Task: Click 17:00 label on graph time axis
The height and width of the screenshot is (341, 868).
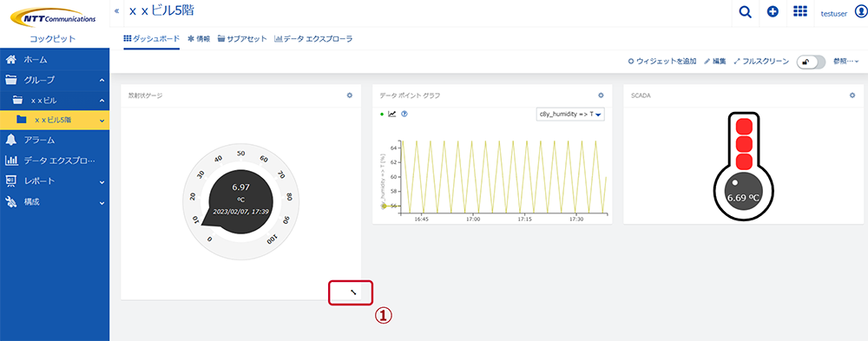Action: tap(473, 220)
